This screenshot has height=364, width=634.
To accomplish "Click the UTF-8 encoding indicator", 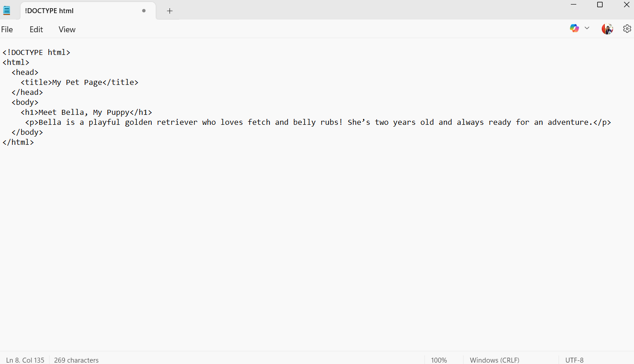I will (574, 360).
